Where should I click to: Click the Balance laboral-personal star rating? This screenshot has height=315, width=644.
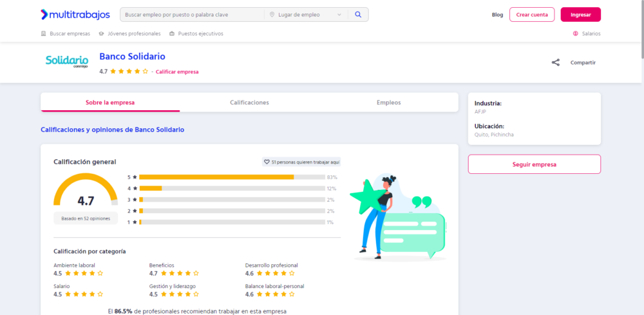pos(276,294)
